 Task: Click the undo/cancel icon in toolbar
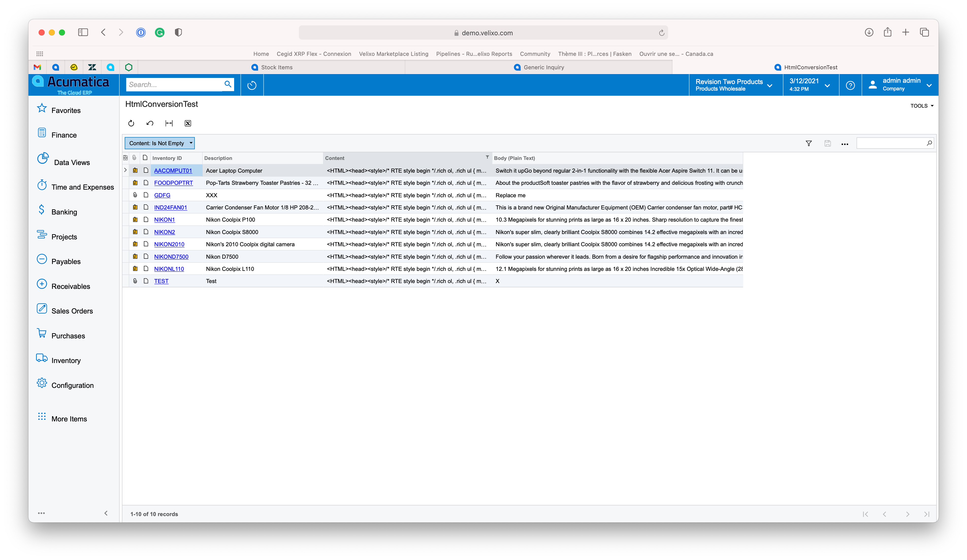[150, 123]
